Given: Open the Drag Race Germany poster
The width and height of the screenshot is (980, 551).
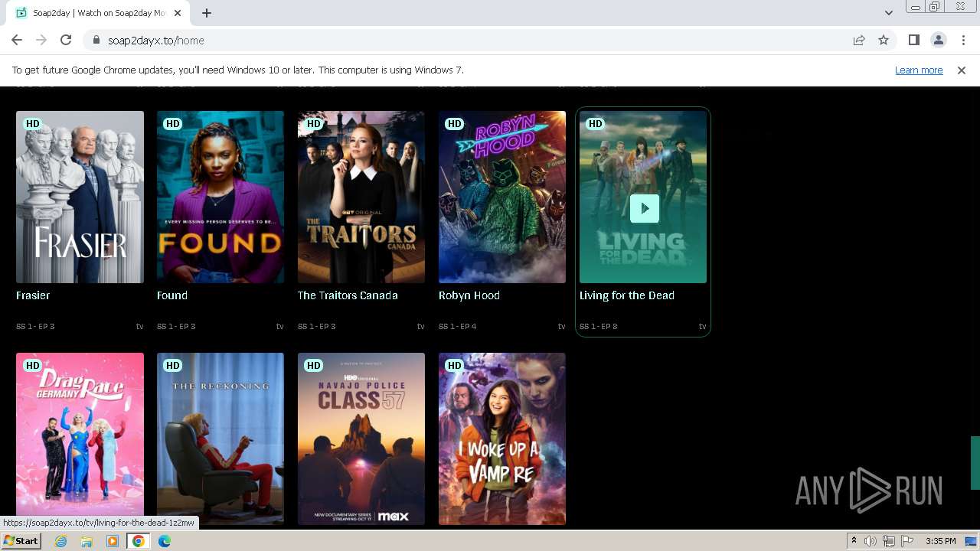Looking at the screenshot, I should (80, 439).
